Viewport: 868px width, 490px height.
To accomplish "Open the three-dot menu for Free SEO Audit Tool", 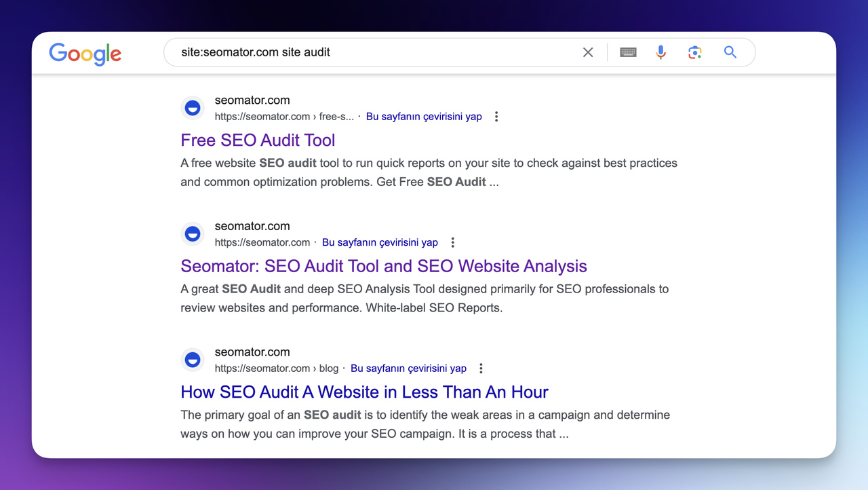I will point(496,116).
